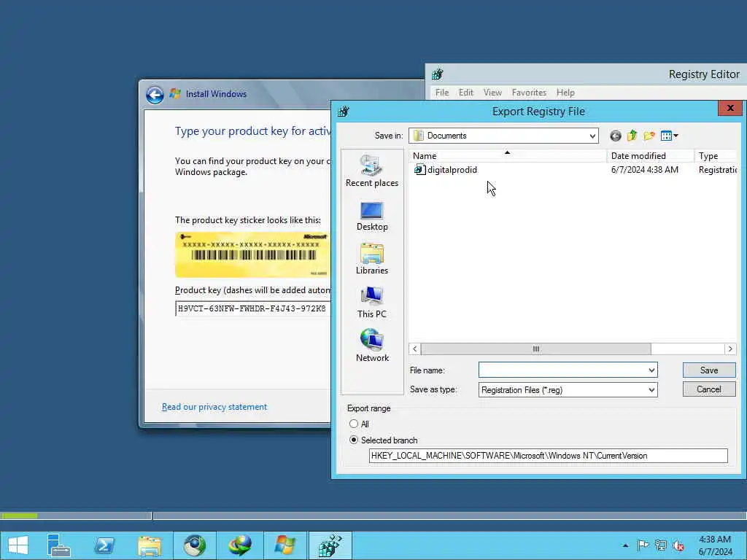The image size is (747, 560).
Task: Click the muted volume tray icon
Action: click(x=678, y=545)
